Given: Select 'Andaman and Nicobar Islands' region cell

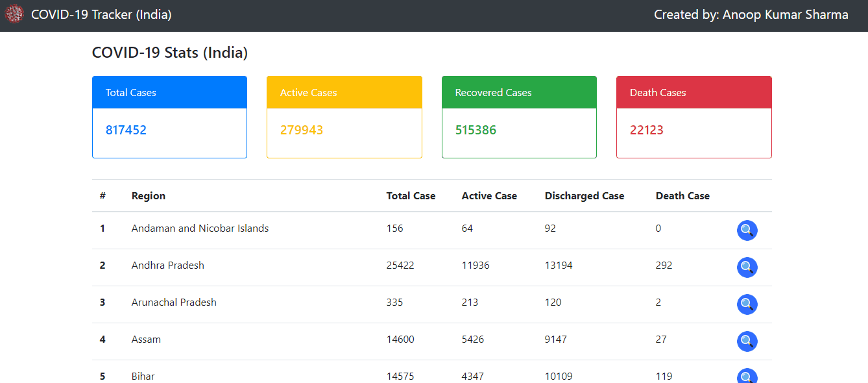Looking at the screenshot, I should coord(200,229).
